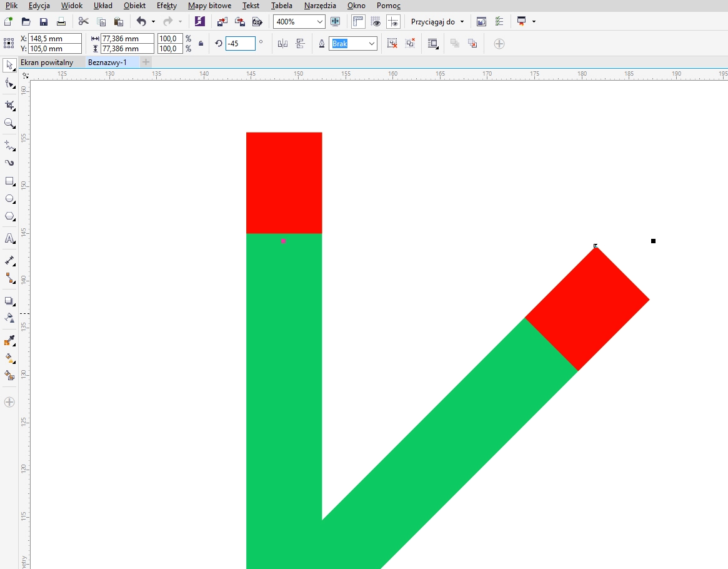The height and width of the screenshot is (569, 728).
Task: Choose the Rectangle tool
Action: pyautogui.click(x=9, y=181)
